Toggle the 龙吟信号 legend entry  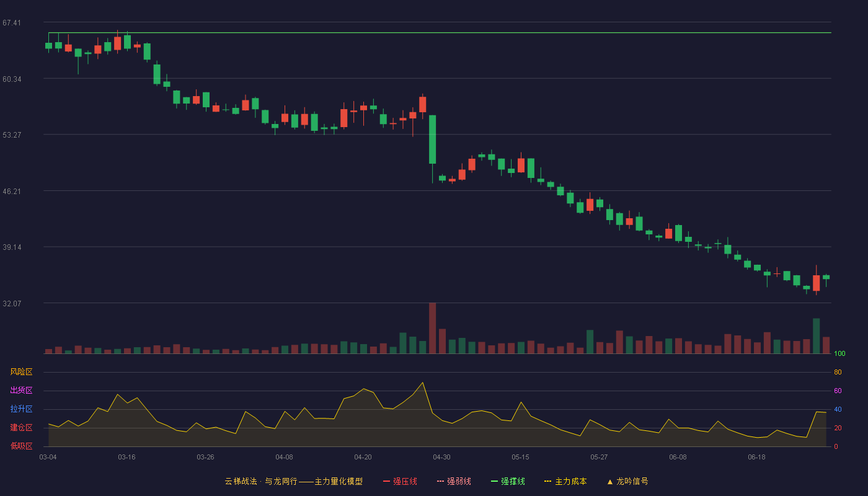pyautogui.click(x=627, y=481)
